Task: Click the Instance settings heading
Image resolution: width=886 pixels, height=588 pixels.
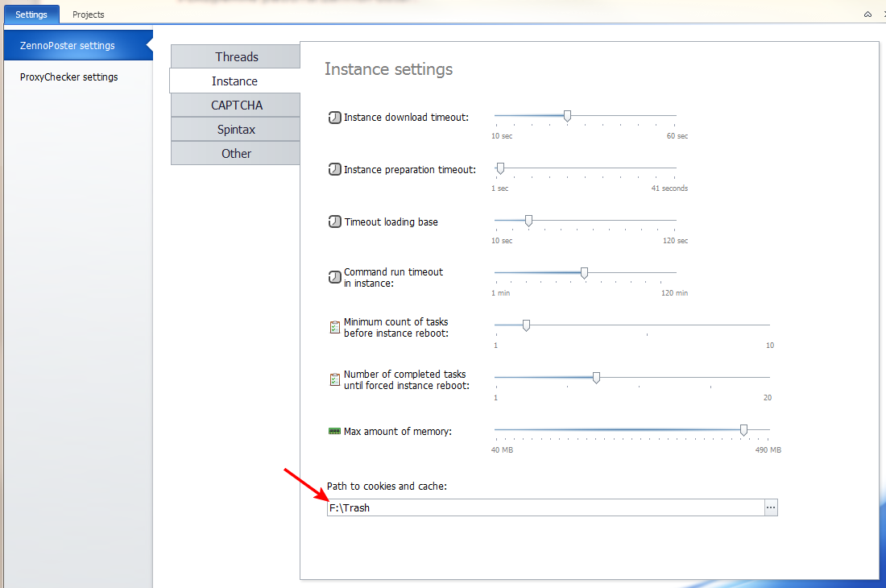Action: pos(389,69)
